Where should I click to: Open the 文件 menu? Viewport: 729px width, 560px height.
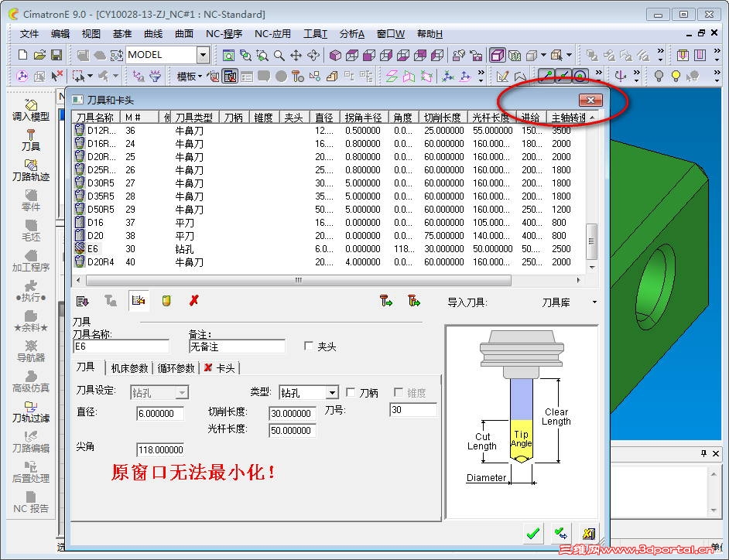(x=29, y=34)
